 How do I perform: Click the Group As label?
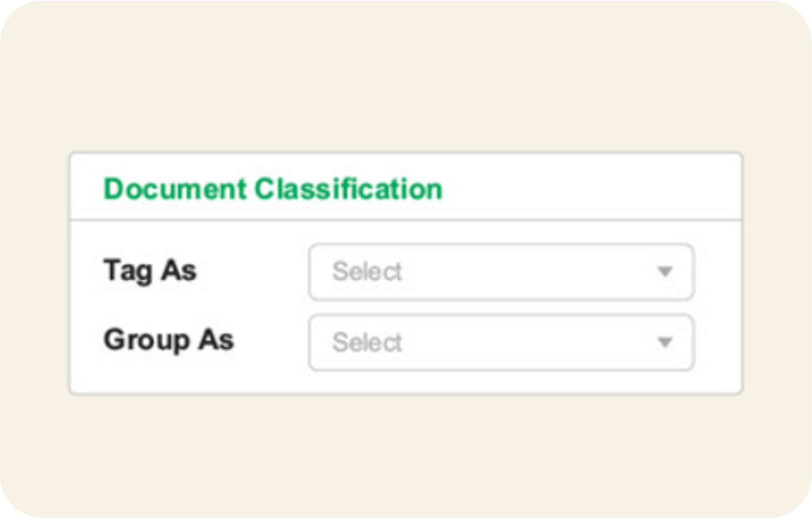pyautogui.click(x=169, y=340)
